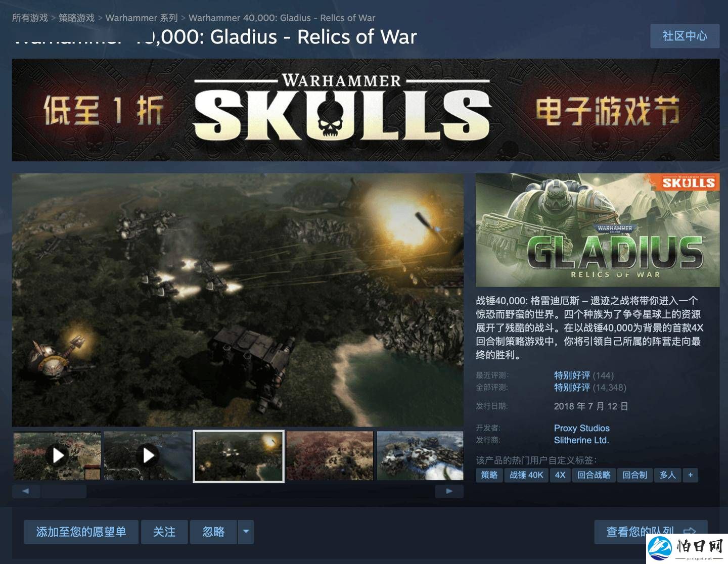
Task: Follow the game with the 关注 button
Action: pos(164,532)
